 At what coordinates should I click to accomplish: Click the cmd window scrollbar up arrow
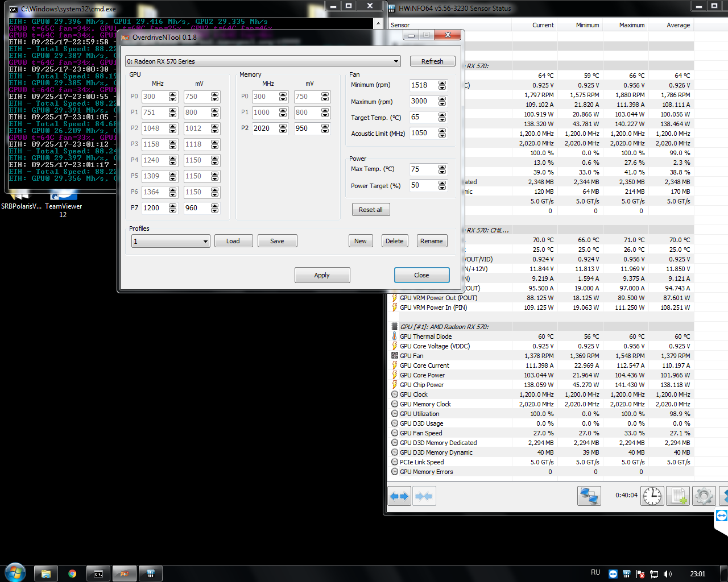378,23
